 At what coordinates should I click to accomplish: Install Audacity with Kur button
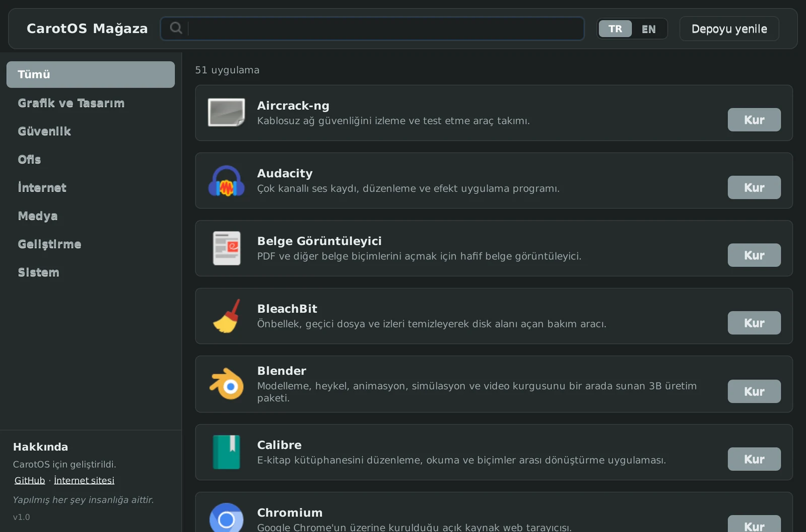tap(754, 187)
